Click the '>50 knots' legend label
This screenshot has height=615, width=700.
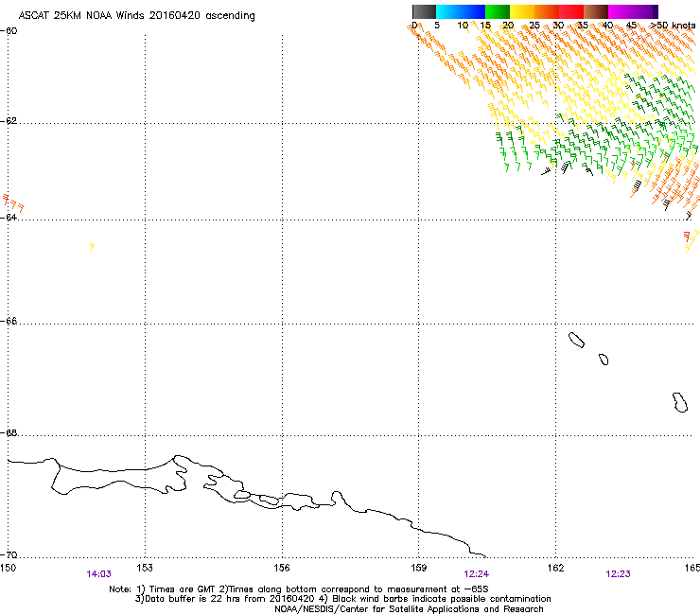[673, 26]
